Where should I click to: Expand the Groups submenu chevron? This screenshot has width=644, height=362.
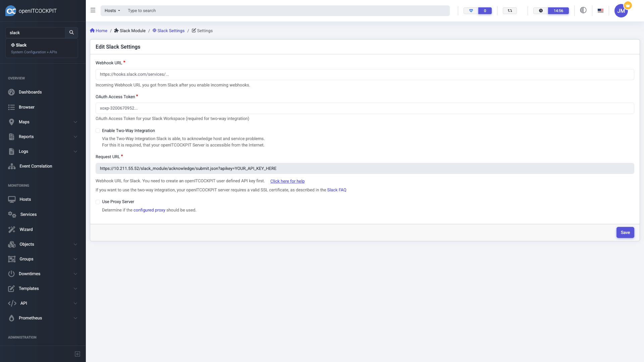pyautogui.click(x=75, y=259)
